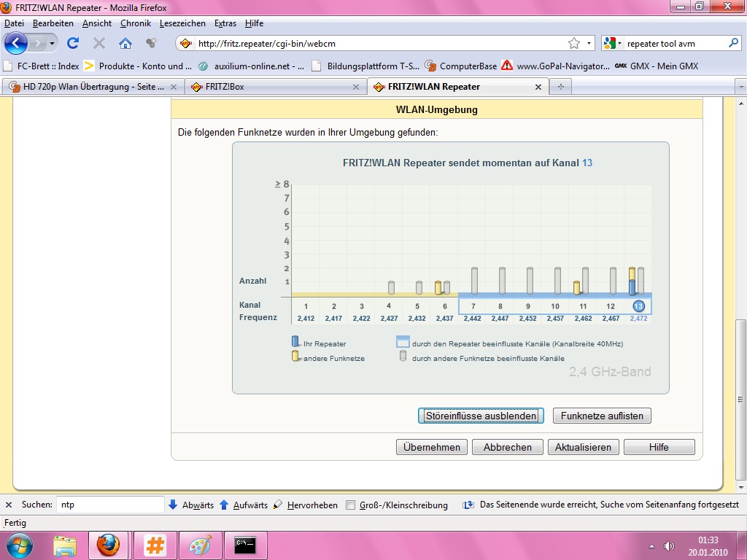Click into the URL address field
The width and height of the screenshot is (747, 560).
coord(381,43)
